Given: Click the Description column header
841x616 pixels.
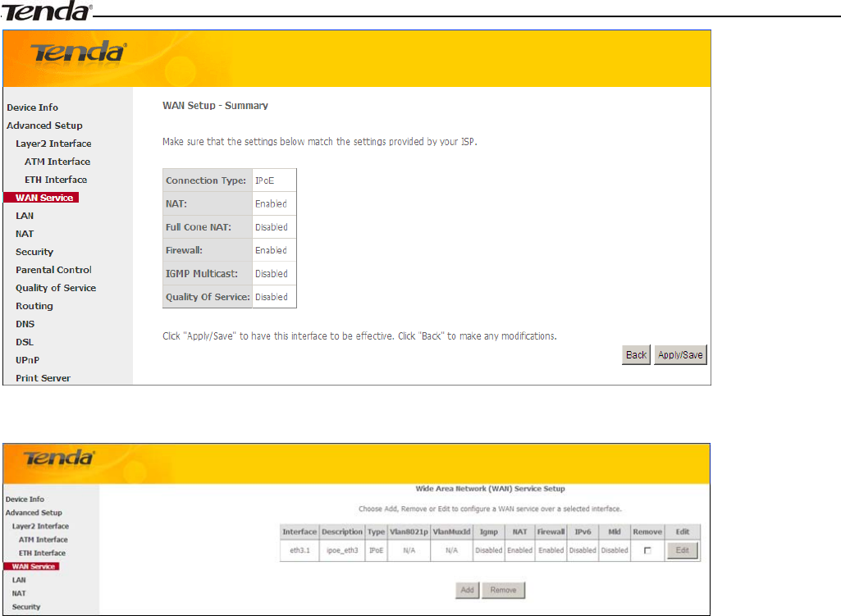Looking at the screenshot, I should (342, 532).
